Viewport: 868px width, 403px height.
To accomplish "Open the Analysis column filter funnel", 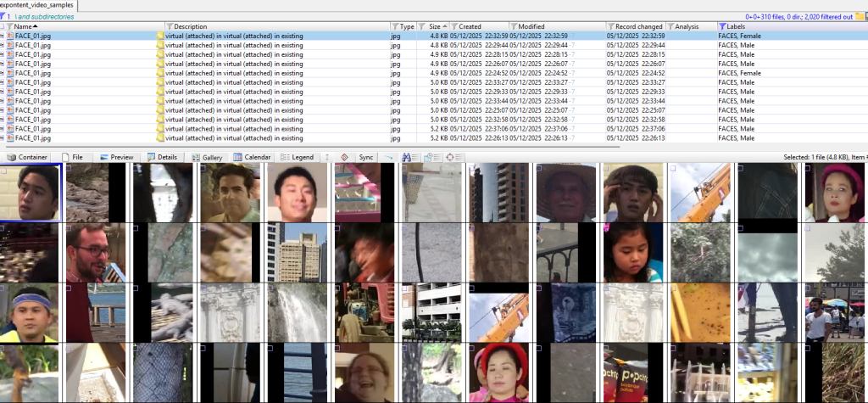I will [x=670, y=26].
